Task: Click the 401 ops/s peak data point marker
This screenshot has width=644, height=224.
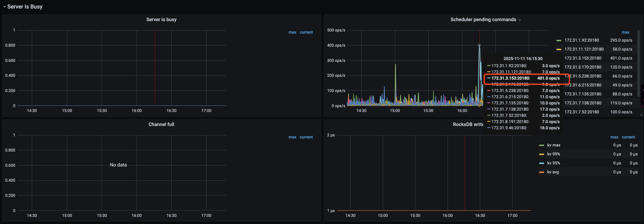Action: [479, 45]
